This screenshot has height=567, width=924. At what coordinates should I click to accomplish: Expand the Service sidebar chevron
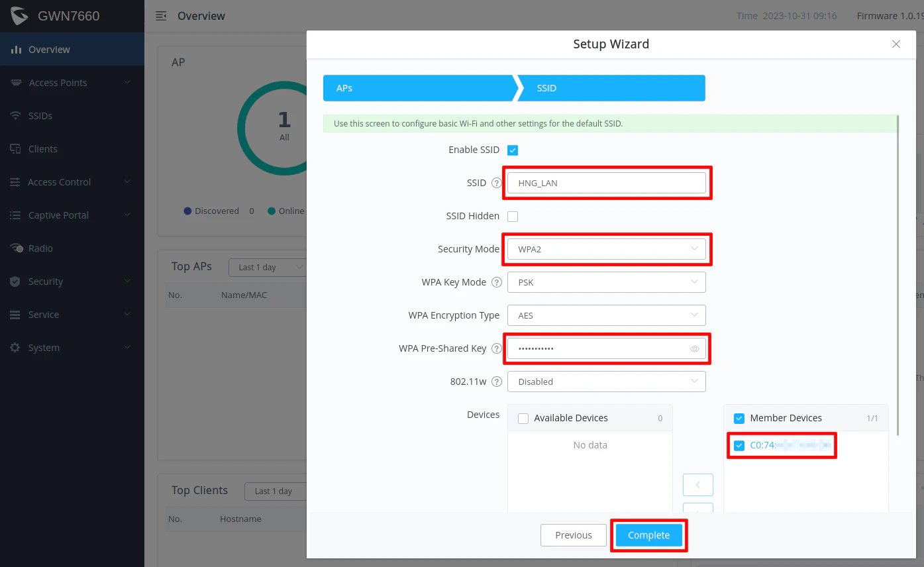127,315
